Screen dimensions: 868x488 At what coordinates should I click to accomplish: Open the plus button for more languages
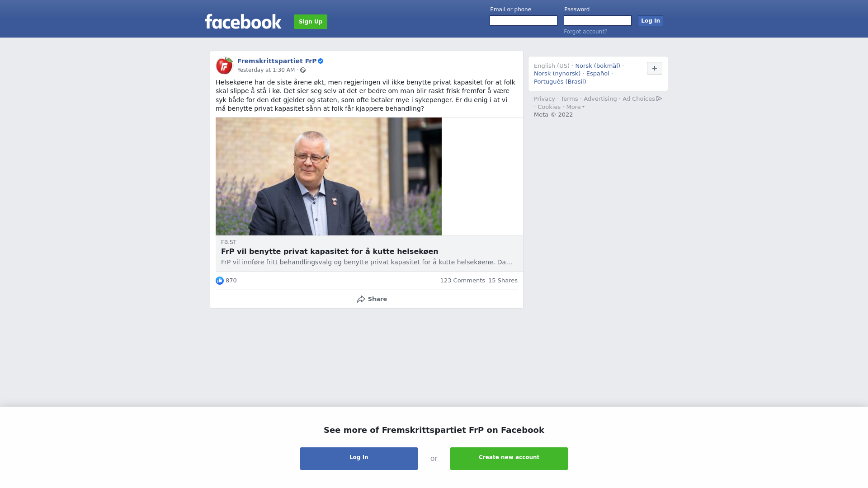tap(655, 68)
